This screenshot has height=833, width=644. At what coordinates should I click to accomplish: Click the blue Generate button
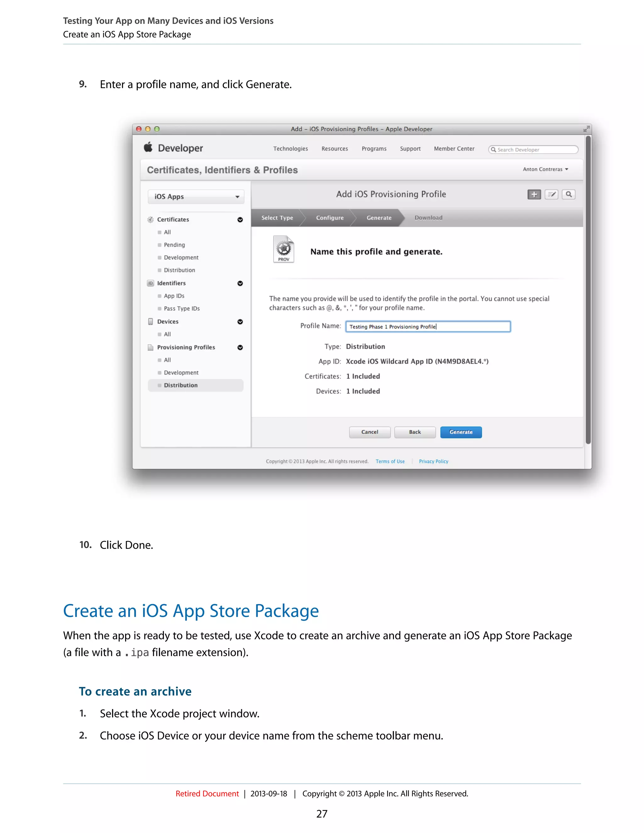point(461,432)
